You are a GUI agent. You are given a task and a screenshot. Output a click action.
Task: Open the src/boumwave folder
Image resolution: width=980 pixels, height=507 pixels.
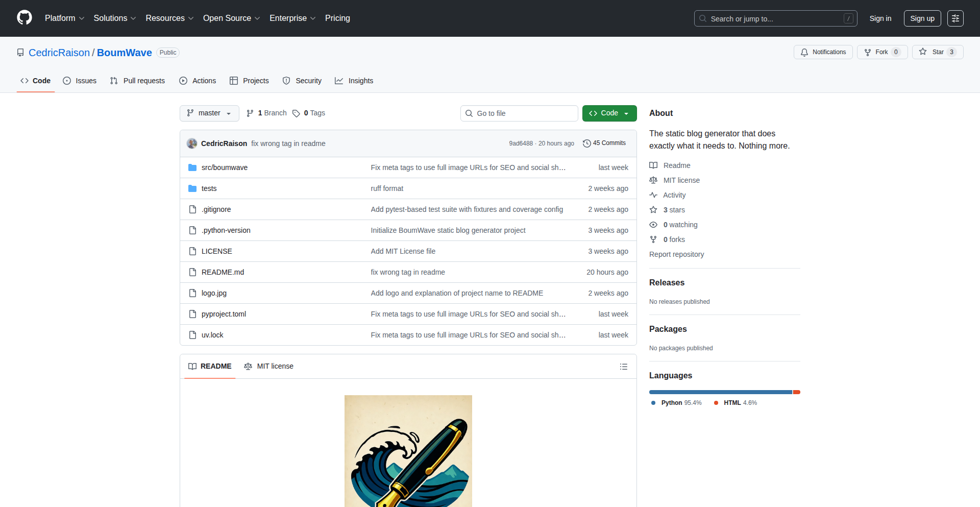[x=224, y=167]
